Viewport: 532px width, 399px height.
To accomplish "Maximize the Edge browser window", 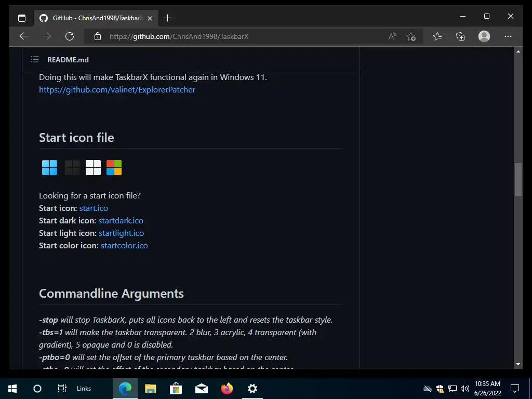I will pyautogui.click(x=487, y=16).
